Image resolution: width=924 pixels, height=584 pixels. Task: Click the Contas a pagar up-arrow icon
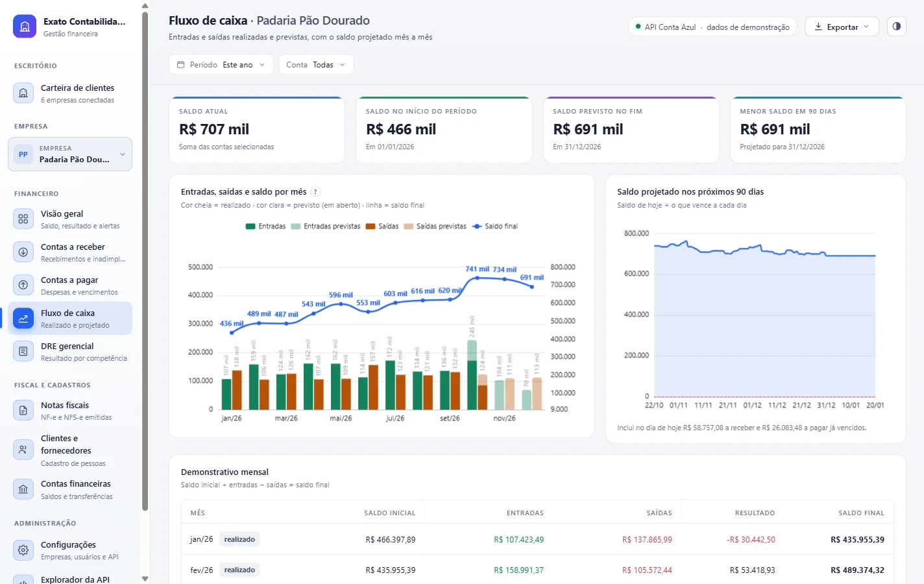[x=23, y=285]
